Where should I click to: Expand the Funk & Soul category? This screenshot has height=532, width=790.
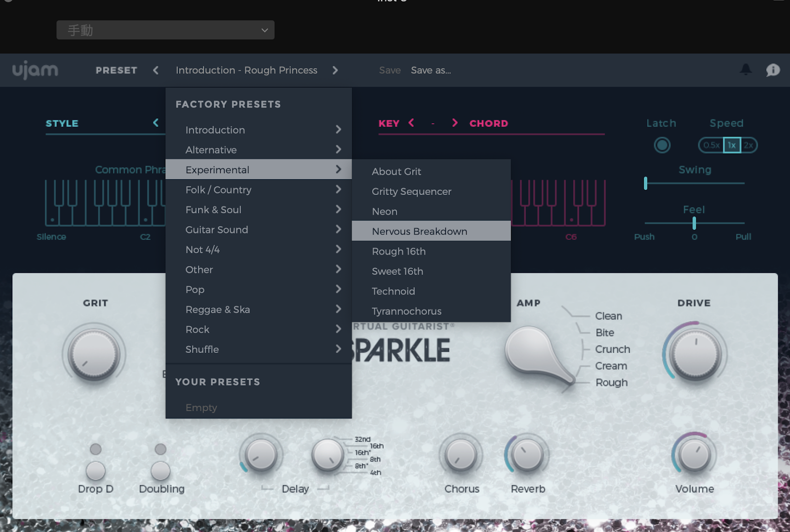click(259, 210)
